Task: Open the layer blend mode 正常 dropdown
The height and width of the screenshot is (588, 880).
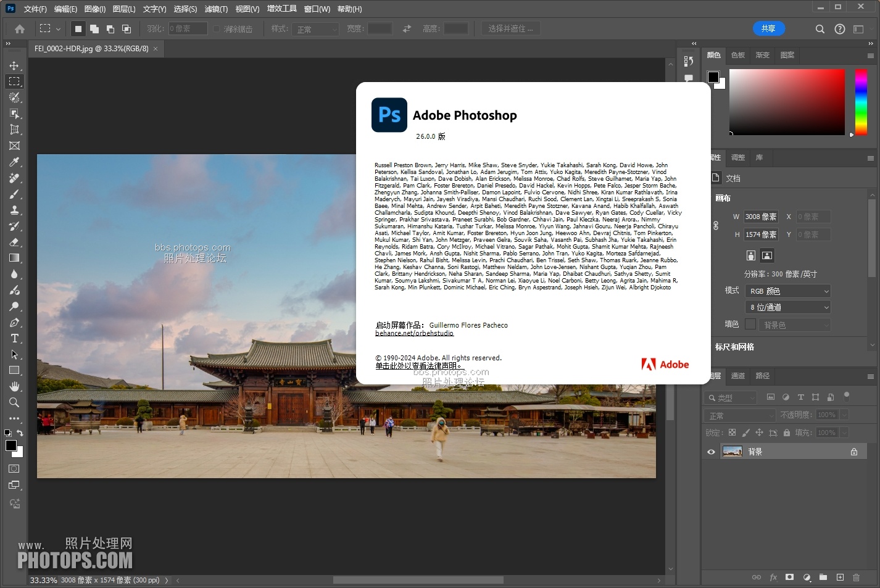Action: [x=739, y=416]
